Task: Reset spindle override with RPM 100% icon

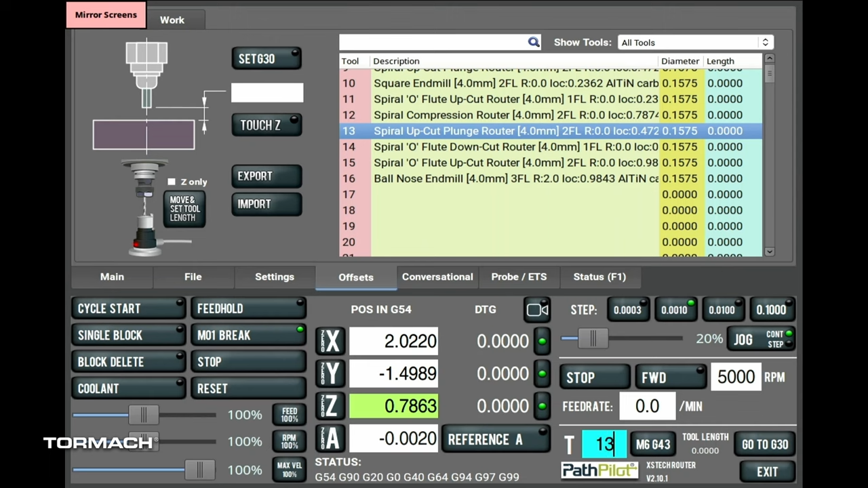Action: [289, 442]
